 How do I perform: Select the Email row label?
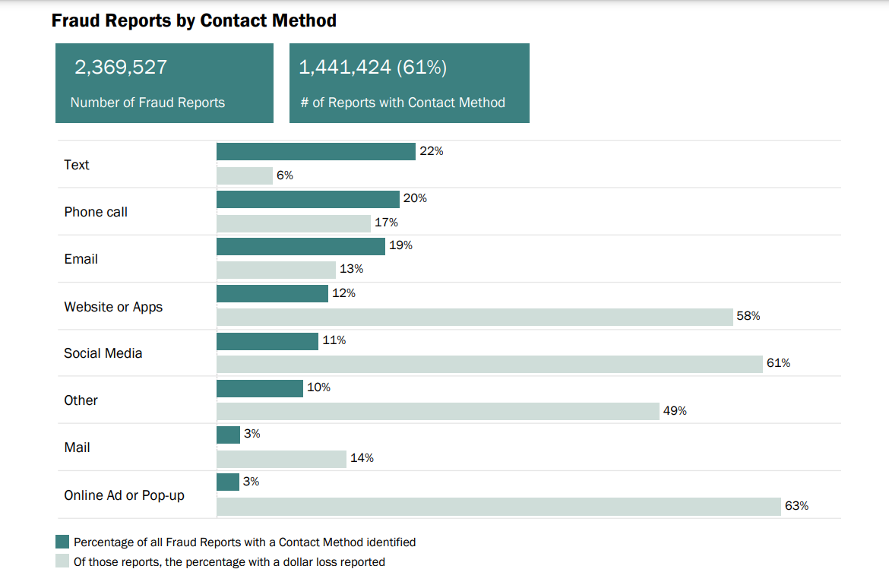pyautogui.click(x=81, y=259)
